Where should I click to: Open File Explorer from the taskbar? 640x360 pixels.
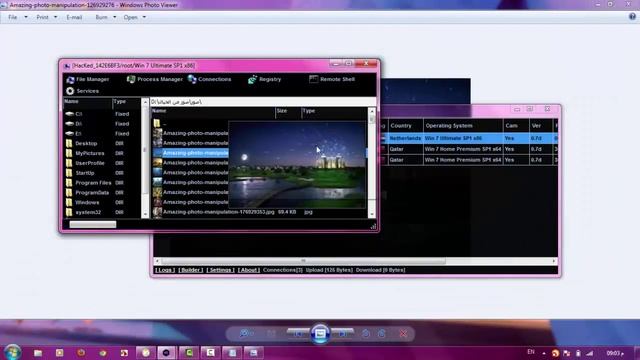pyautogui.click(x=38, y=353)
